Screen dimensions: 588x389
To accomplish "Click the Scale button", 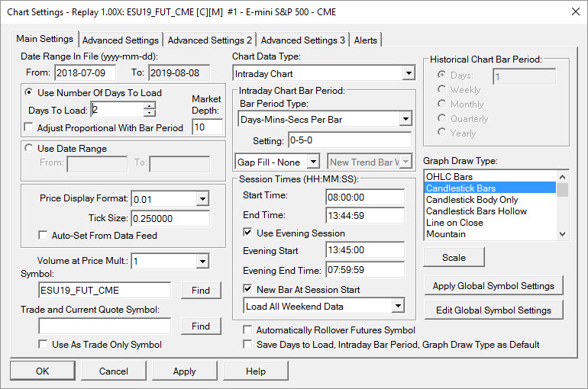I will click(x=454, y=257).
